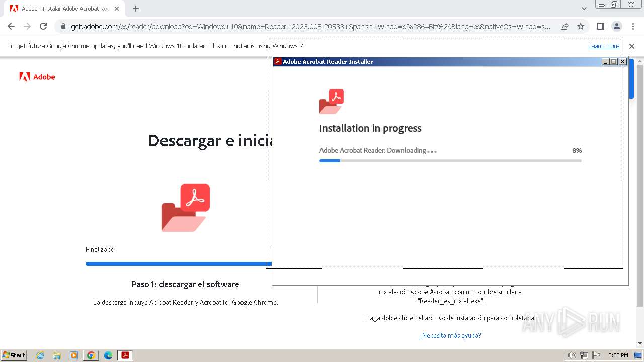The image size is (644, 362).
Task: Open Microsoft Edge from the taskbar
Action: (x=108, y=355)
